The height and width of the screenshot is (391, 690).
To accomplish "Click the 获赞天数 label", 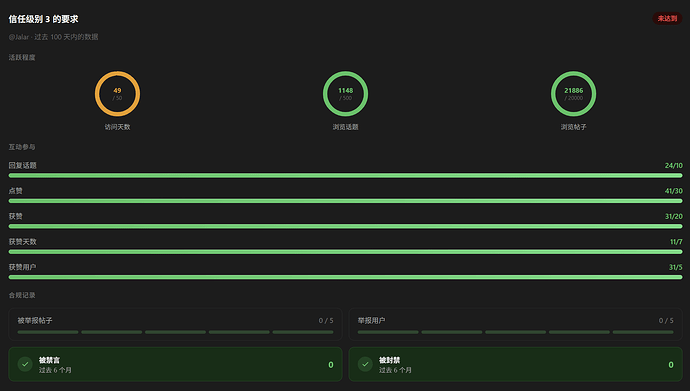I will coord(22,242).
